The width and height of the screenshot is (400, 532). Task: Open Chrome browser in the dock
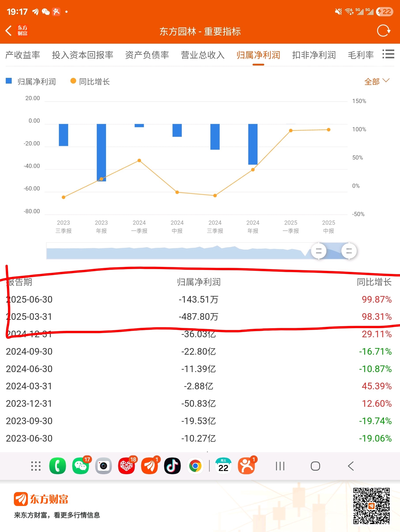point(195,466)
